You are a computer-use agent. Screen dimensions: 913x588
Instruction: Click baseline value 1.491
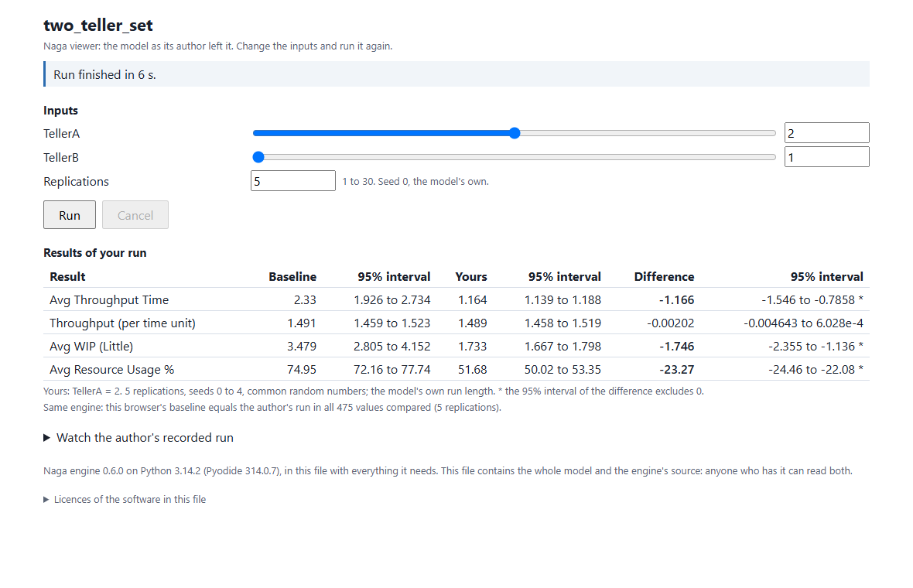[302, 323]
